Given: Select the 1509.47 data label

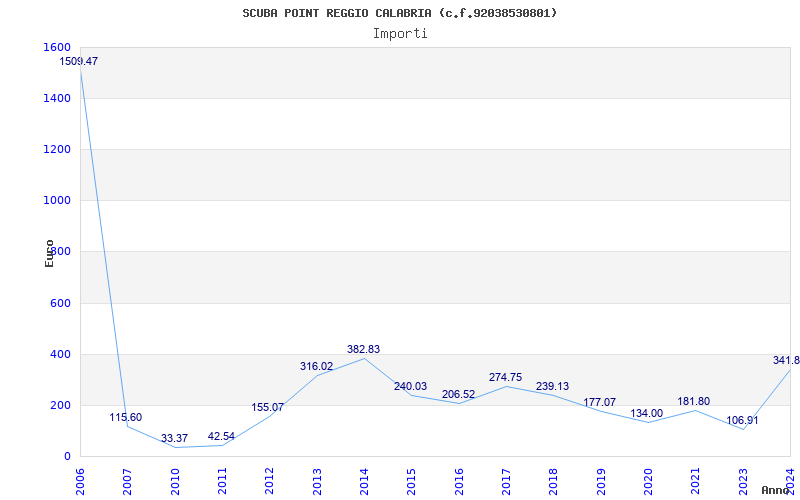Looking at the screenshot, I should [x=79, y=61].
